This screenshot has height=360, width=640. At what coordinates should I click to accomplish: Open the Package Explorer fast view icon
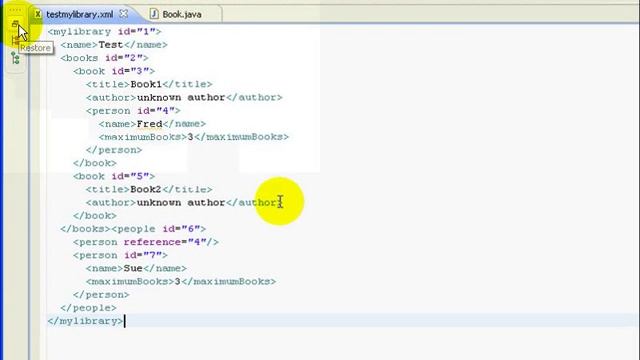pos(15,40)
